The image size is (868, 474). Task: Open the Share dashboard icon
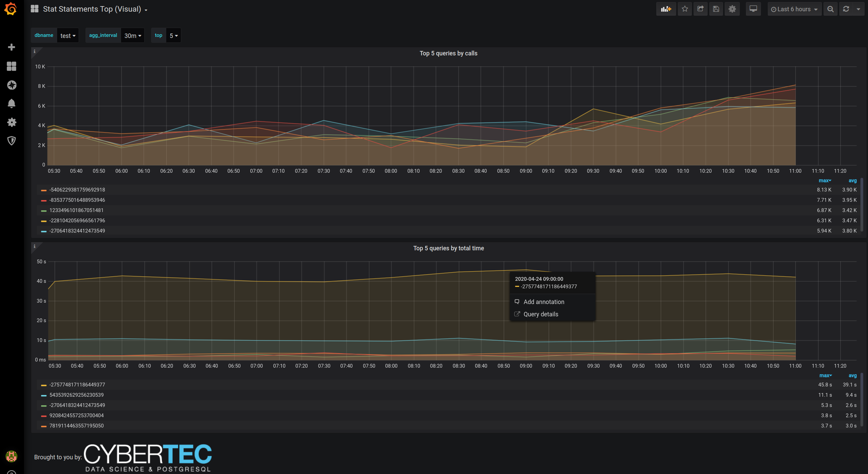(700, 9)
